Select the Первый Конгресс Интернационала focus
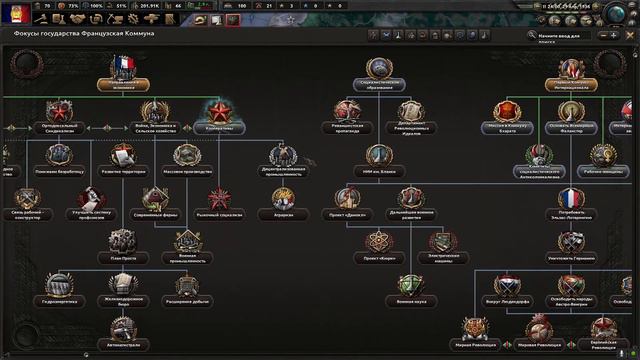Viewport: 640px width, 360px height. pyautogui.click(x=571, y=75)
